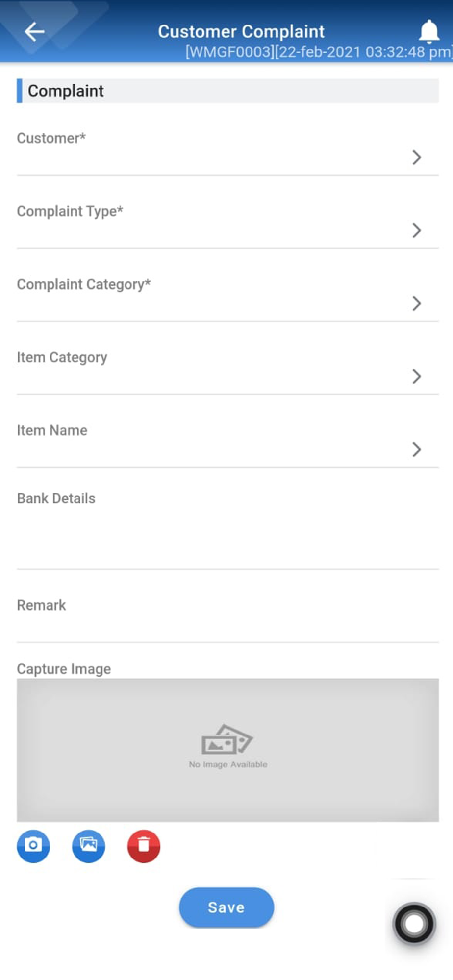Viewport: 453px width, 980px height.
Task: Select the Customer field label
Action: click(51, 138)
